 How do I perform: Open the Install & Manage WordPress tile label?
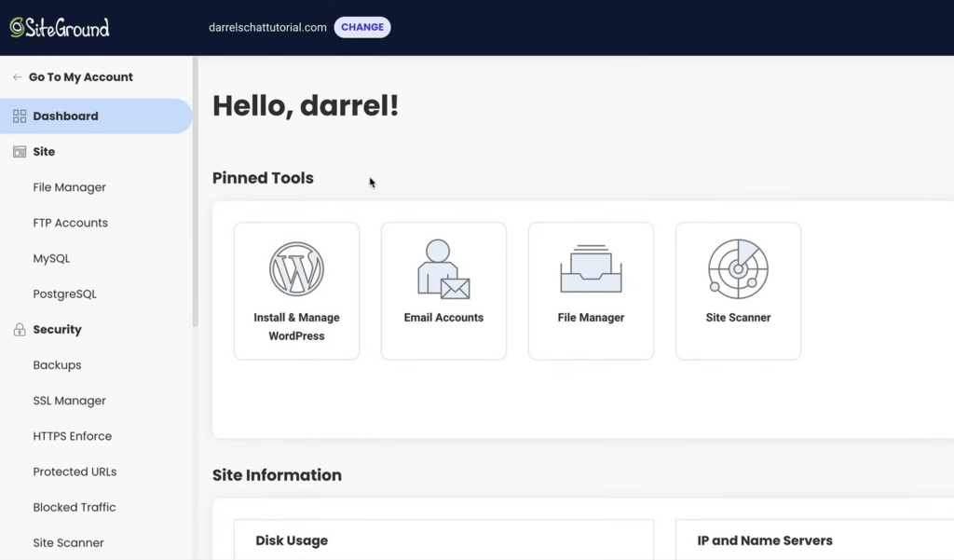click(296, 327)
